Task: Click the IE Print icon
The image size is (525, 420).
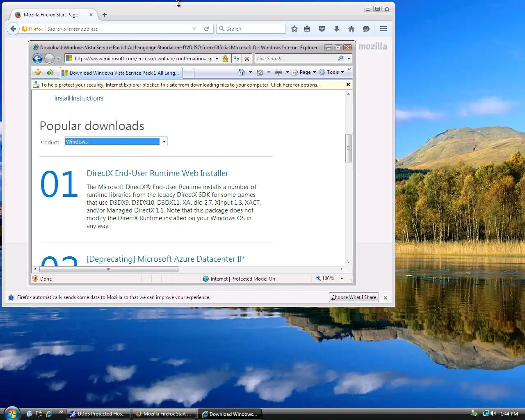Action: [x=278, y=72]
